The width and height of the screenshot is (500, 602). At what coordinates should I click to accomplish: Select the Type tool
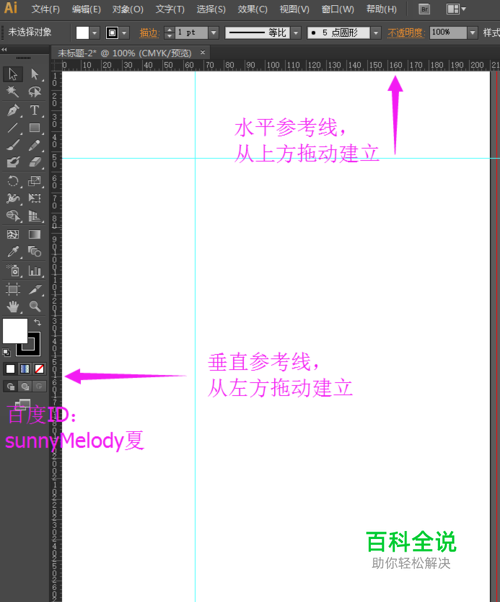point(35,111)
